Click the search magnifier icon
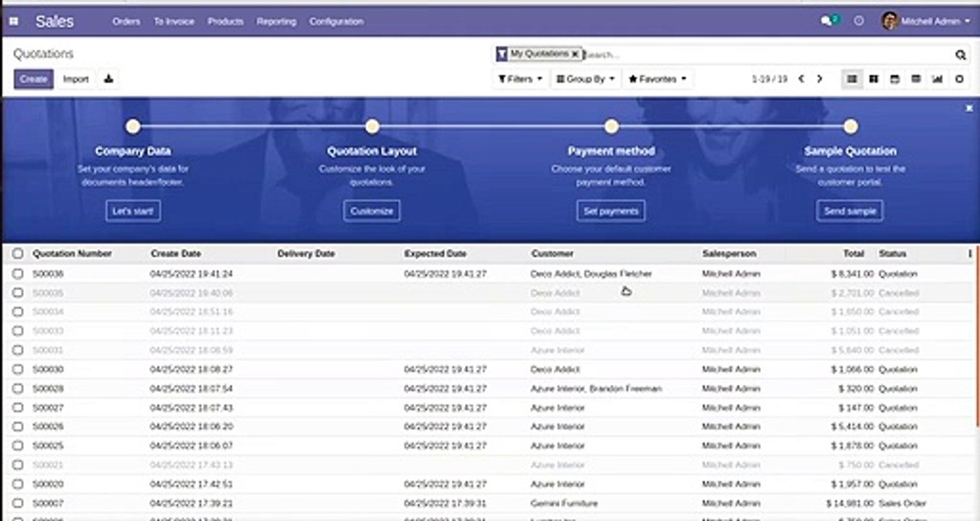The width and height of the screenshot is (980, 521). [960, 55]
